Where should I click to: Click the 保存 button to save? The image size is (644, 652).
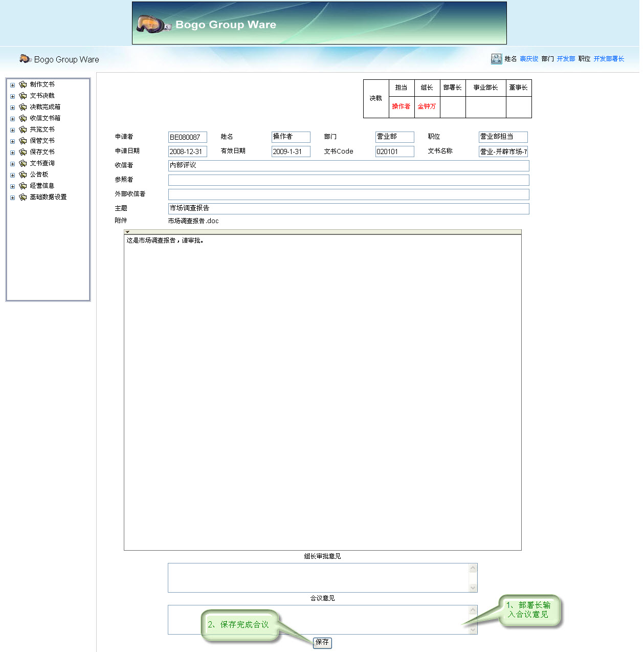coord(322,643)
